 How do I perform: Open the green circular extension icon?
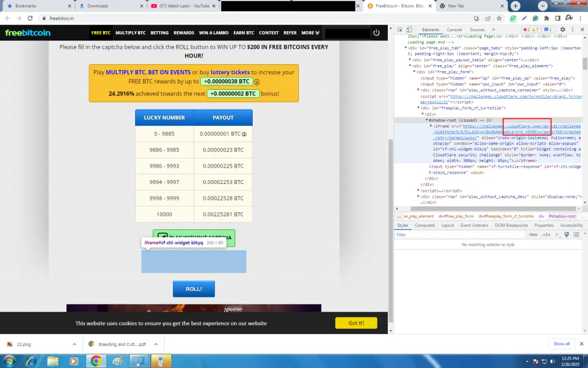pyautogui.click(x=513, y=18)
